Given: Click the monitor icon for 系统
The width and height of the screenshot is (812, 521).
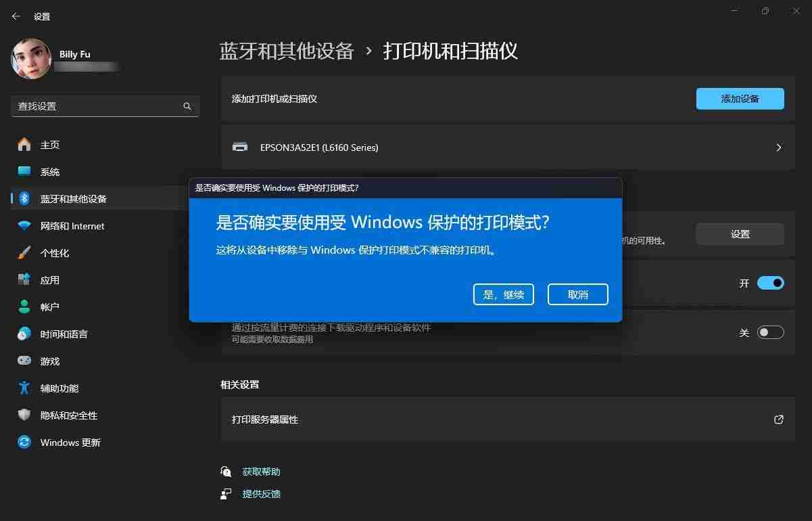Looking at the screenshot, I should [x=26, y=171].
